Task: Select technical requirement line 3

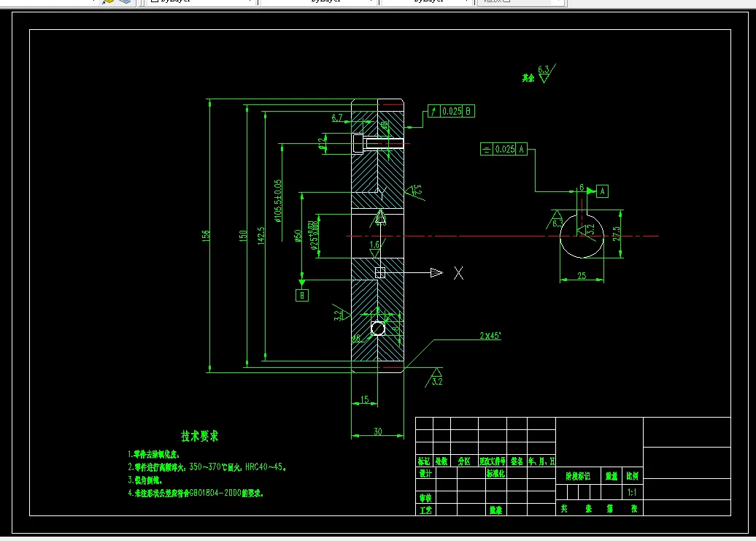Action: (x=145, y=480)
